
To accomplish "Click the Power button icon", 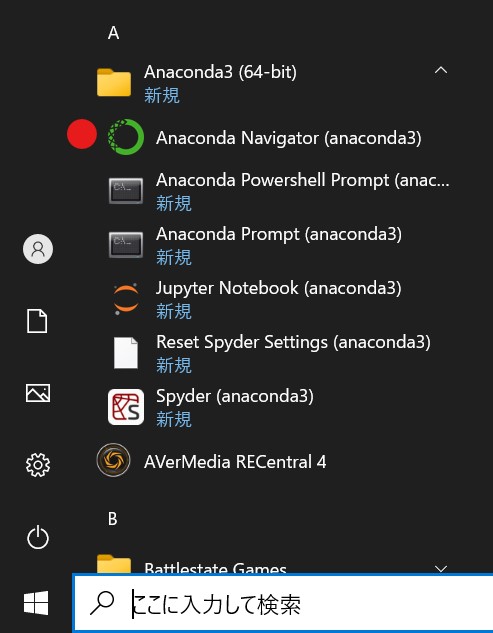I will 38,537.
